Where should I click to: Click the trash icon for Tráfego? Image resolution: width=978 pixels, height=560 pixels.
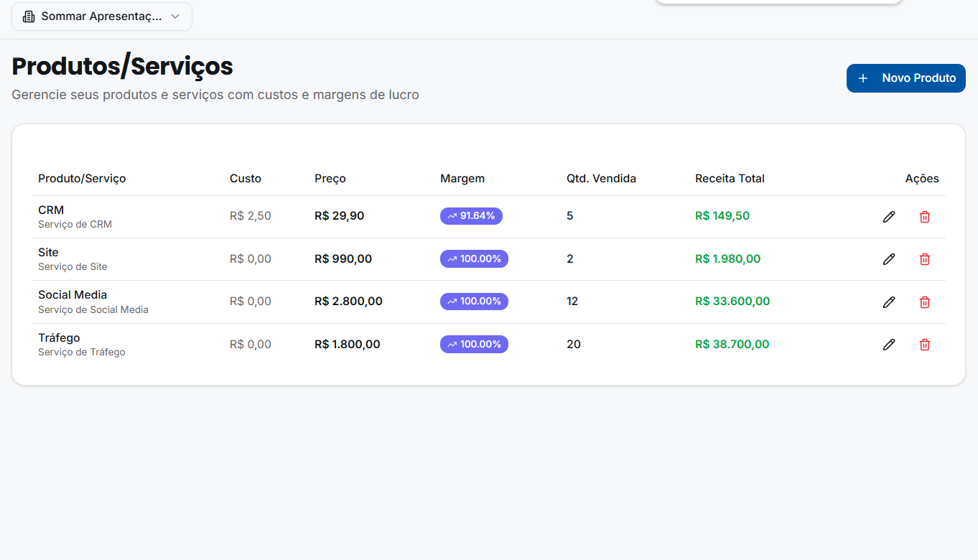coord(924,344)
